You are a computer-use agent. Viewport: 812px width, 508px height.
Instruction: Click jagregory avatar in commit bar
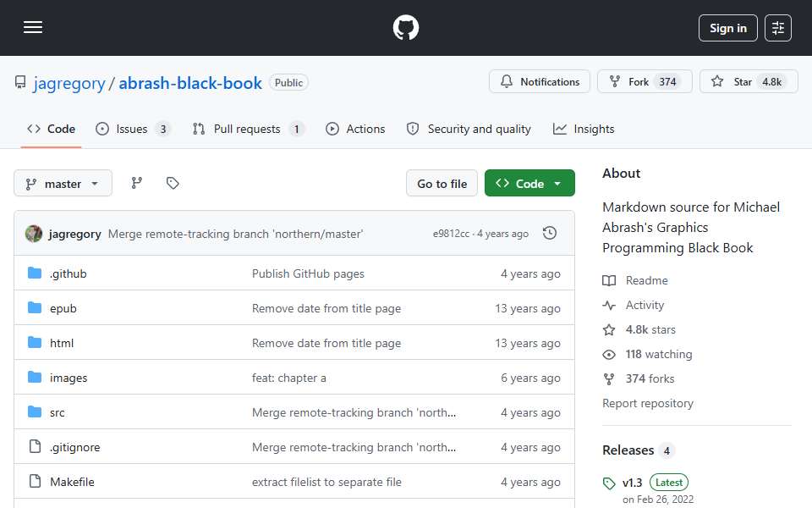[34, 234]
